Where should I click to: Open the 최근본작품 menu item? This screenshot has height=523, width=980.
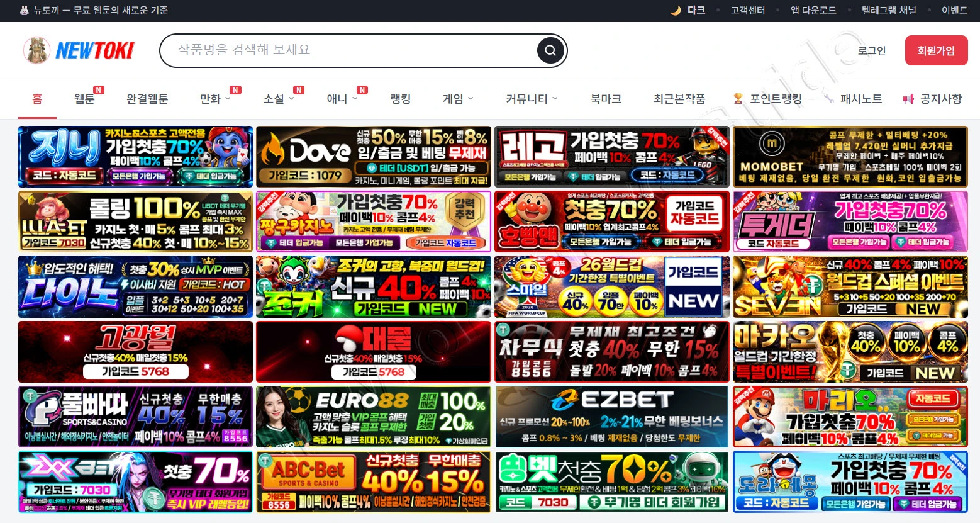tap(679, 99)
